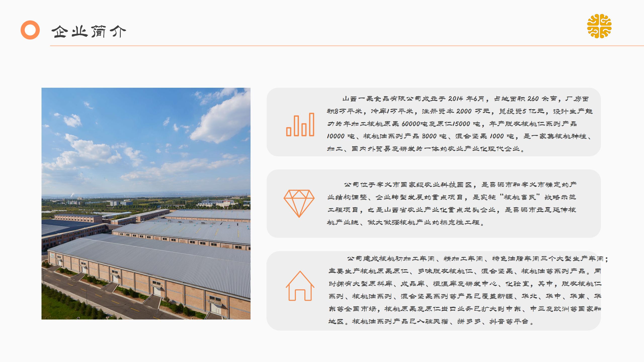Select the orange bar chart icon

(300, 124)
